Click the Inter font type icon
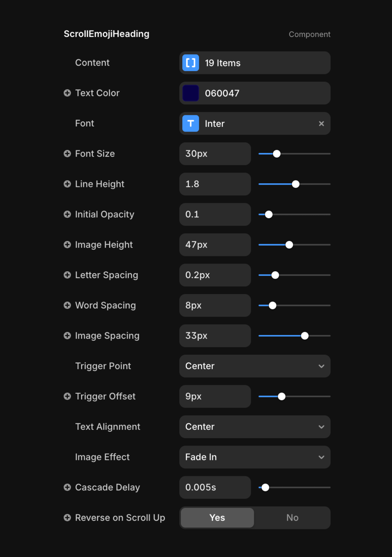 click(x=191, y=123)
